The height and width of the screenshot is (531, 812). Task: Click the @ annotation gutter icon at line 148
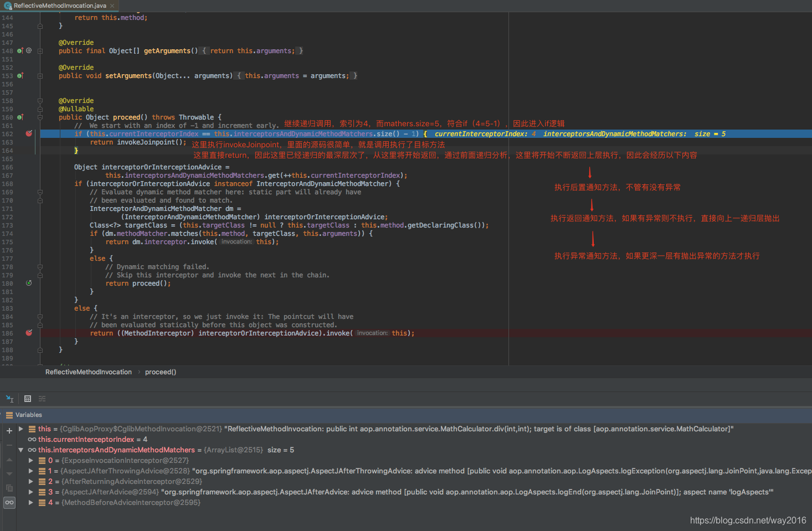point(29,50)
